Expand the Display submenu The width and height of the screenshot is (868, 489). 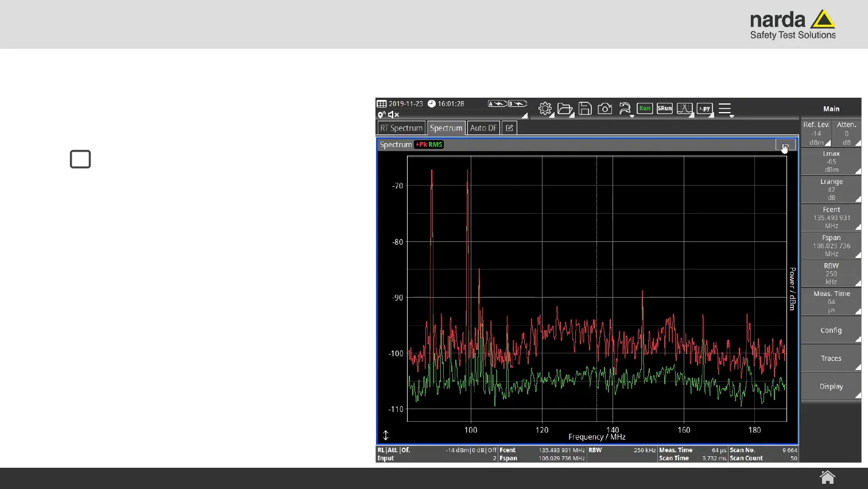coord(831,387)
